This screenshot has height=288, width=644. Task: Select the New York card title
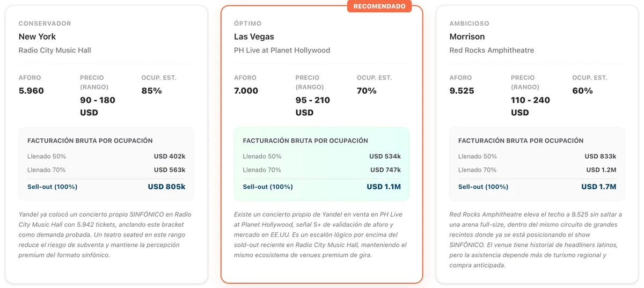pos(37,36)
